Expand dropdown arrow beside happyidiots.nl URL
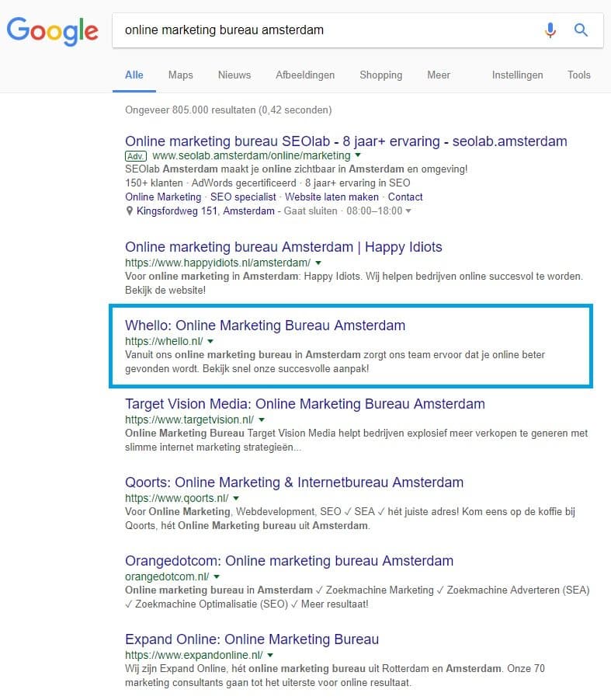Viewport: 611px width, 700px height. coord(318,263)
